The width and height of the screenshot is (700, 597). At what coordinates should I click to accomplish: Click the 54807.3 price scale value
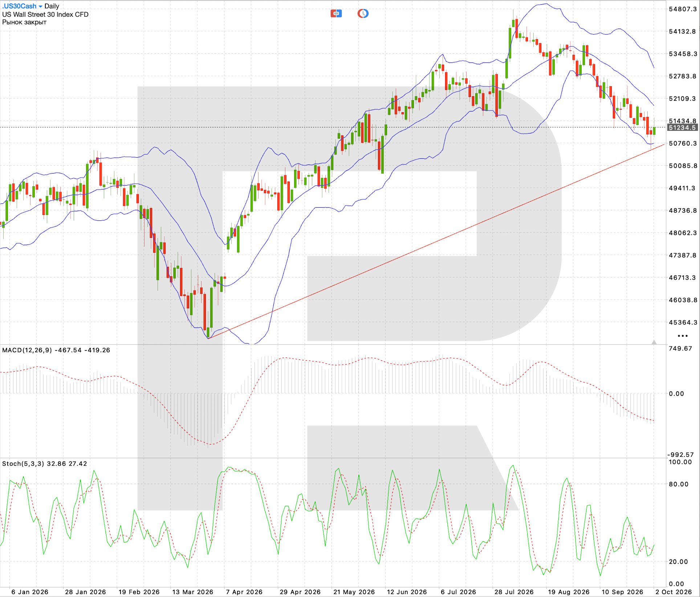click(x=683, y=9)
